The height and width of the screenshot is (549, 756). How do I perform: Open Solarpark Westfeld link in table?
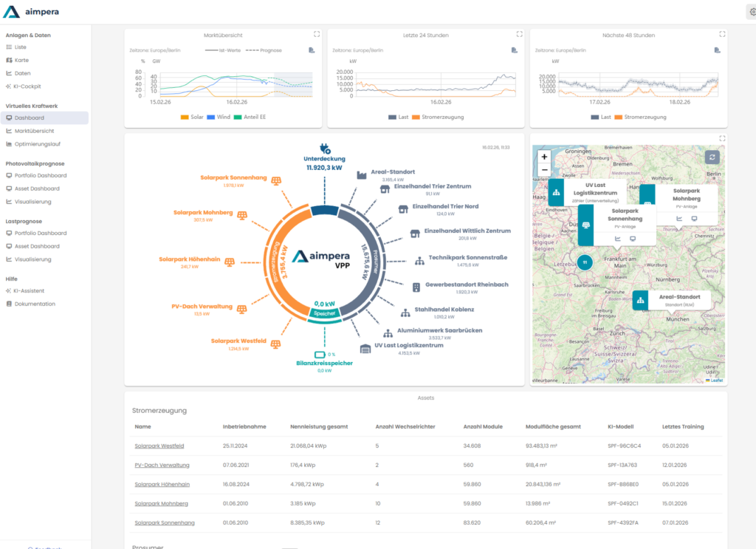(x=159, y=446)
